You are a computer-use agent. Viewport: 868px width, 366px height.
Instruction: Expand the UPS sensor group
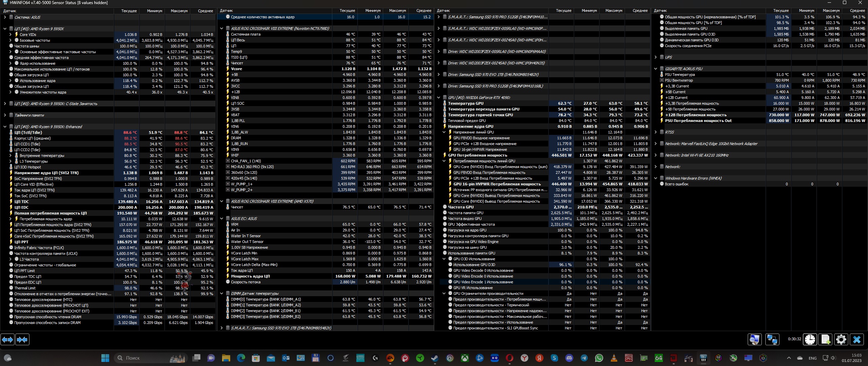click(655, 57)
